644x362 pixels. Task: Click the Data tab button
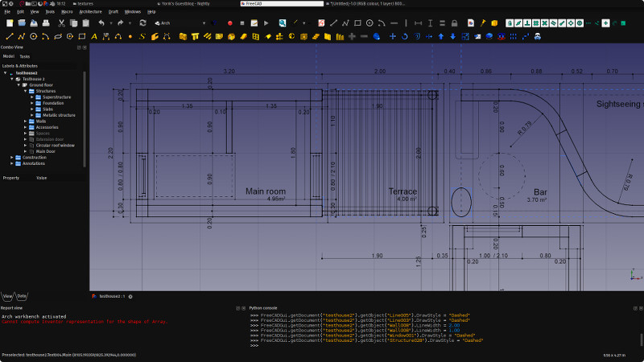(x=22, y=296)
